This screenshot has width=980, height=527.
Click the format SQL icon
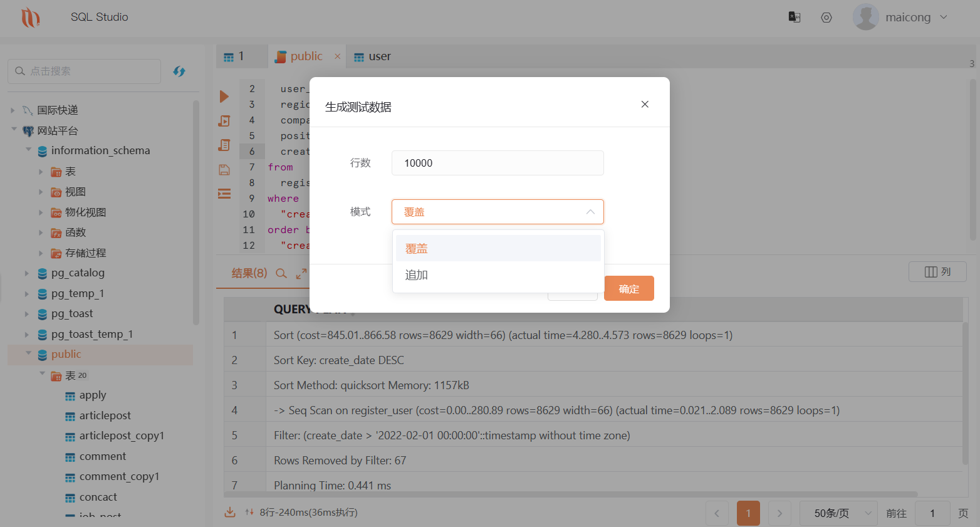(224, 194)
